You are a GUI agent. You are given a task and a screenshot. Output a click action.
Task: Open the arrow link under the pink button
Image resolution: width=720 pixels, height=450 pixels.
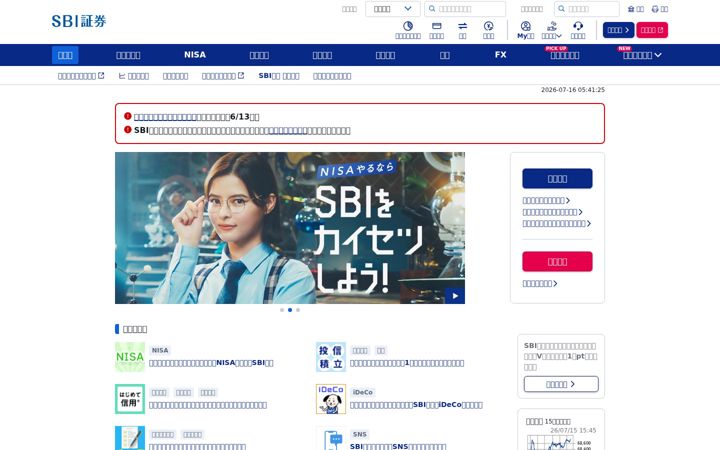pyautogui.click(x=540, y=284)
